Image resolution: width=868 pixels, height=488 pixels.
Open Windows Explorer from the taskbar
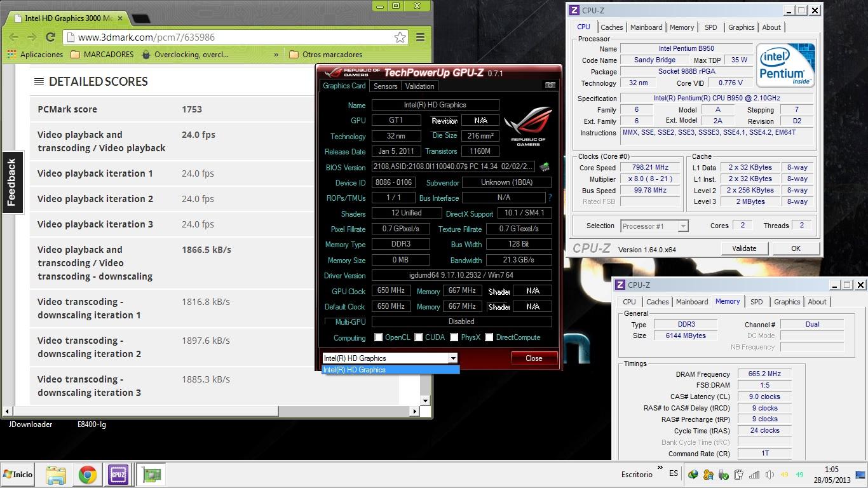(56, 475)
